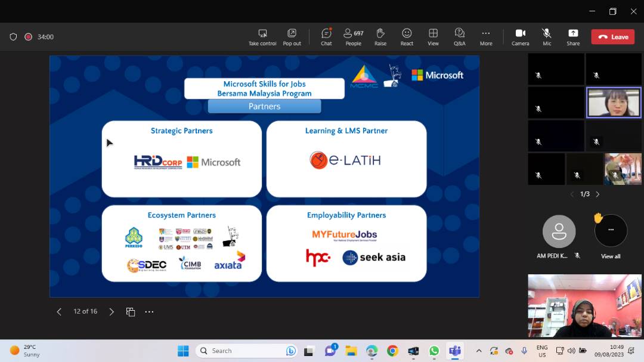Open the meeting Chat panel
Viewport: 644px width, 362px height.
click(x=326, y=37)
